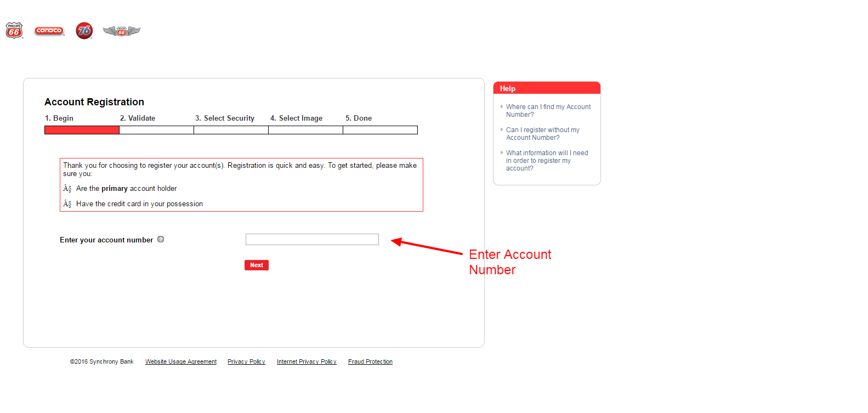This screenshot has height=413, width=868.
Task: Open the Website Usage Agreement link
Action: 181,361
